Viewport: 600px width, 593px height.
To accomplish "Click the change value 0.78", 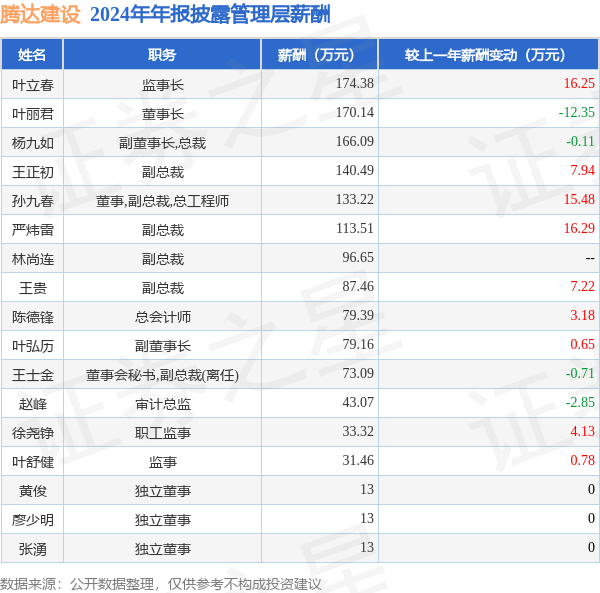I will [583, 460].
